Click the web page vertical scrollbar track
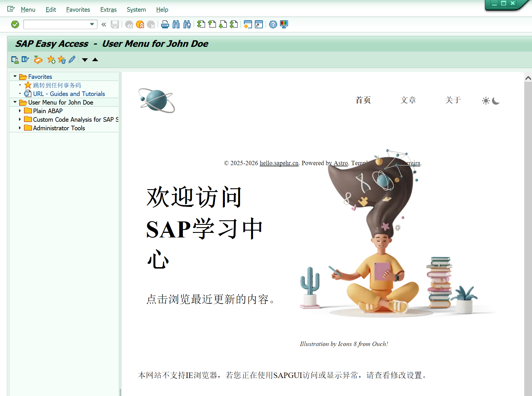This screenshot has width=532, height=396. (x=528, y=239)
